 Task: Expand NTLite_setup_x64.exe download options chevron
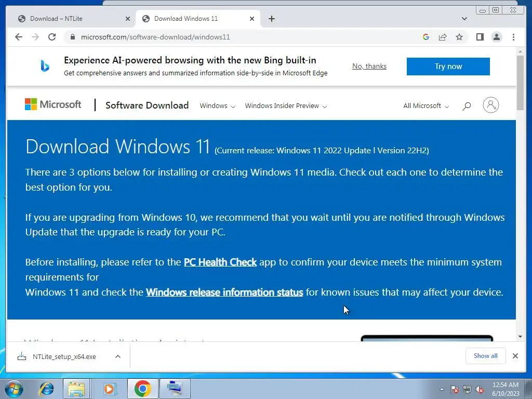118,356
